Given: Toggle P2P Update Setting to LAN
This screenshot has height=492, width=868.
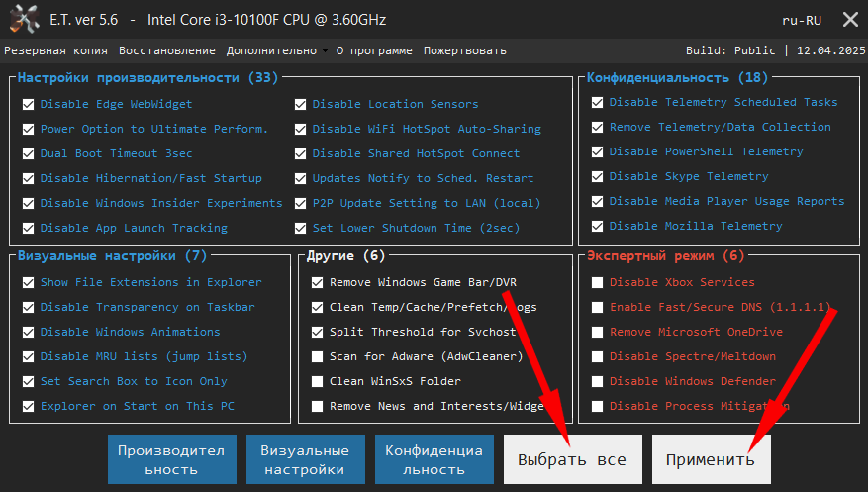Looking at the screenshot, I should click(300, 203).
